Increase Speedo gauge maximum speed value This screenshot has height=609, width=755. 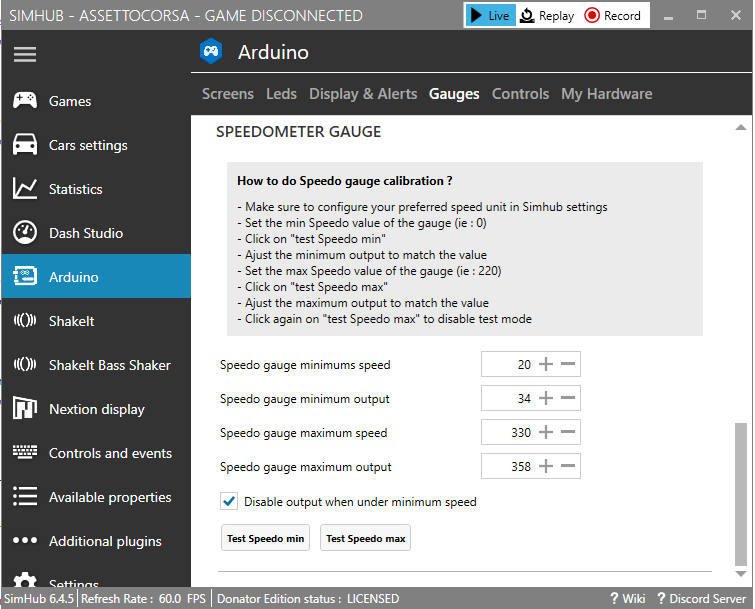pos(546,433)
